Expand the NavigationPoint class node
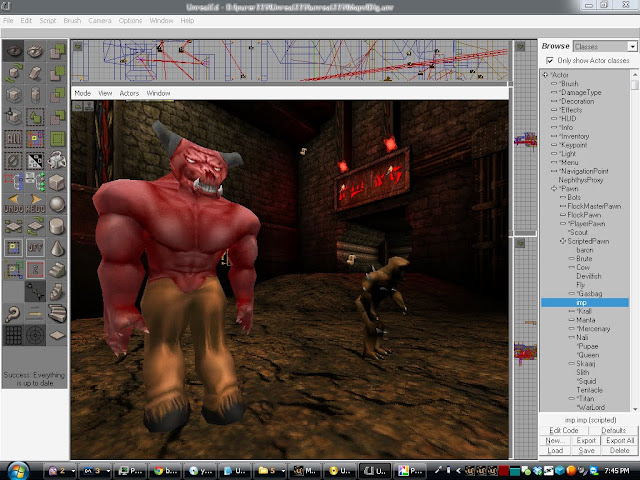The image size is (640, 480). pos(554,171)
